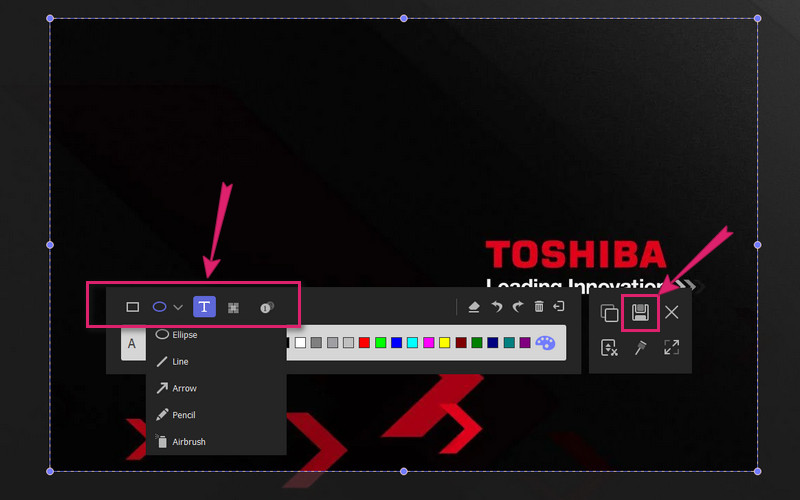Screen dimensions: 800x500
Task: Pick the red color swatch
Action: [364, 343]
